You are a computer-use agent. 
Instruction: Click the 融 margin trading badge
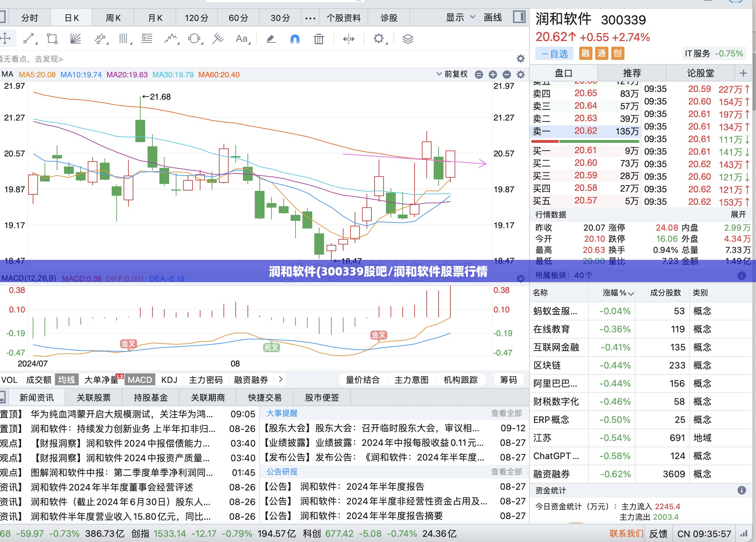pyautogui.click(x=586, y=53)
